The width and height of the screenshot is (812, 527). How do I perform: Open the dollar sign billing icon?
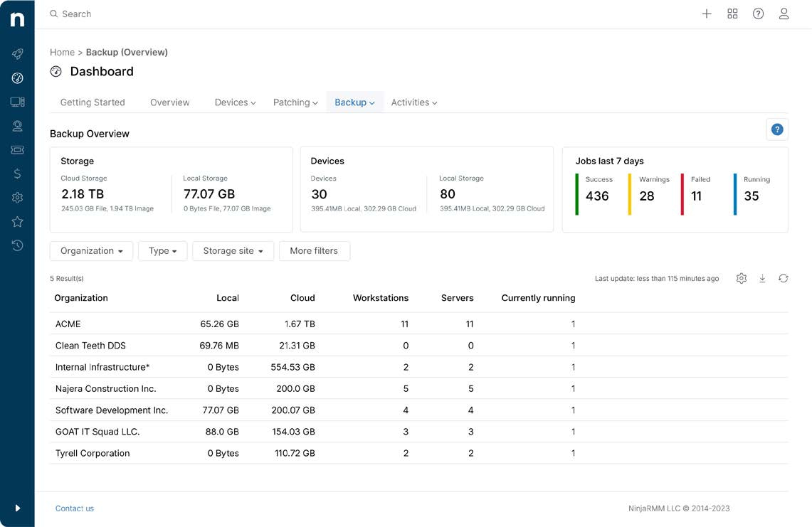click(17, 174)
